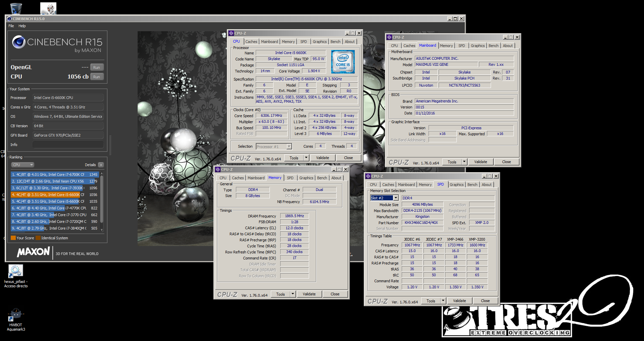
Task: Click the Cinebench sphere logo
Action: coord(19,42)
